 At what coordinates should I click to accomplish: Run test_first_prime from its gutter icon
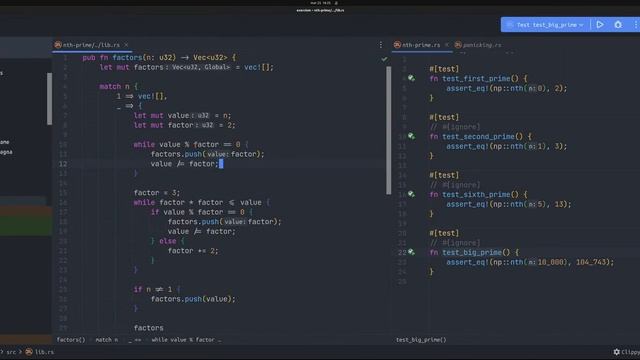tap(411, 78)
